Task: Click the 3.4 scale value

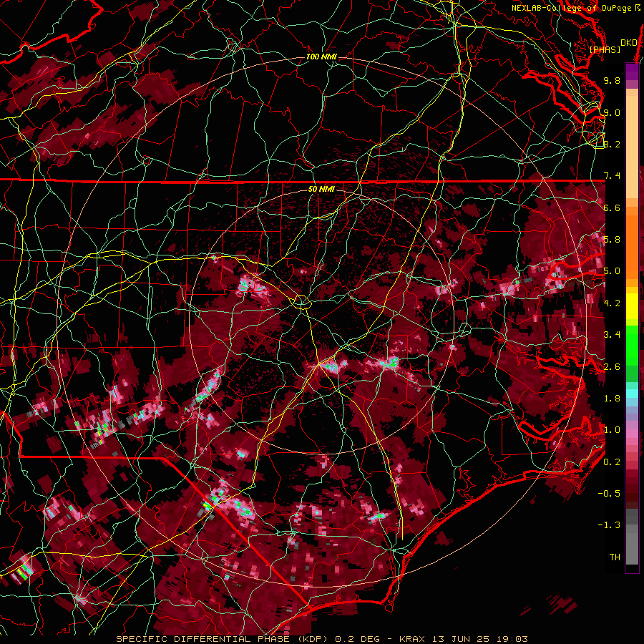Action: tap(612, 335)
